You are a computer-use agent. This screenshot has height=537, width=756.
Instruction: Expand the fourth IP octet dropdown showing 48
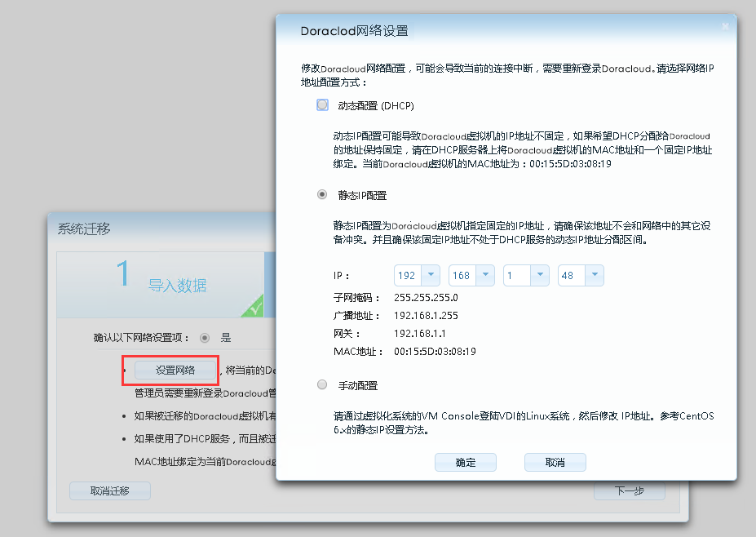pos(595,275)
